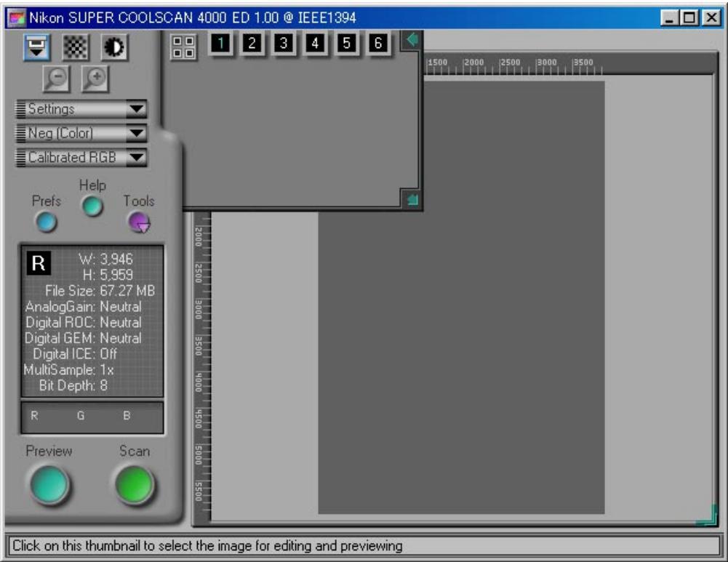This screenshot has width=728, height=562.
Task: Click the eject film holder icon
Action: 37,47
